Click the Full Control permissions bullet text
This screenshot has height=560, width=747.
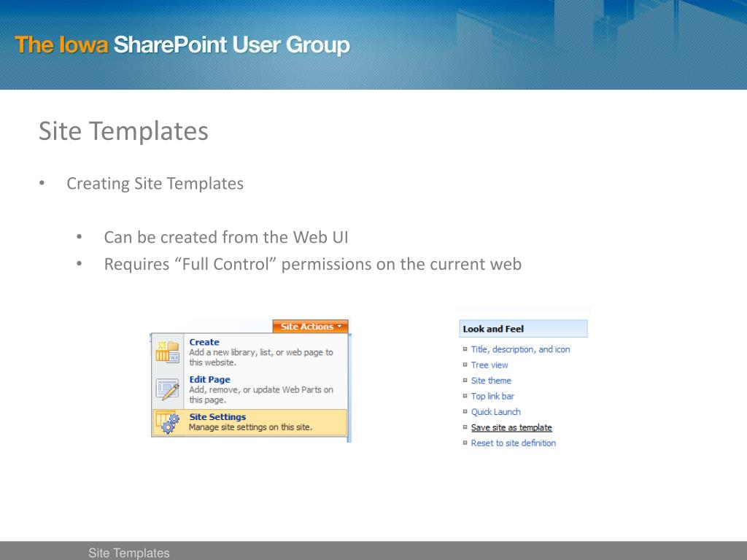[312, 264]
